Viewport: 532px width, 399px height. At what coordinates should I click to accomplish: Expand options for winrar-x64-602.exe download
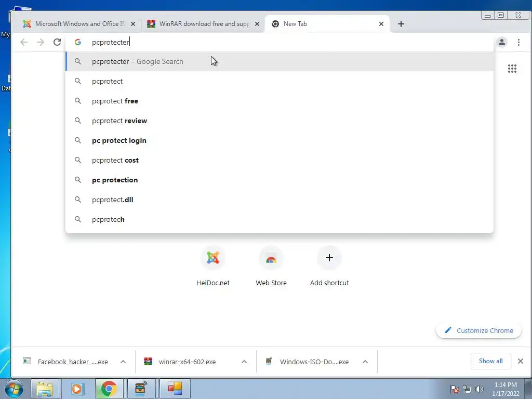(244, 362)
